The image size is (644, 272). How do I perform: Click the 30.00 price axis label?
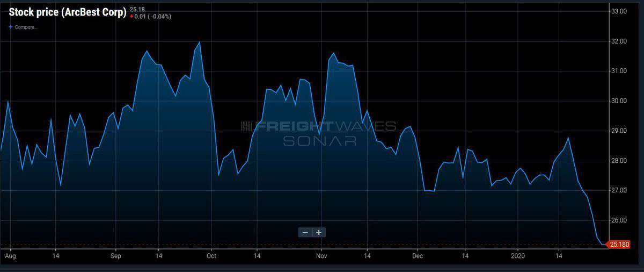[619, 101]
